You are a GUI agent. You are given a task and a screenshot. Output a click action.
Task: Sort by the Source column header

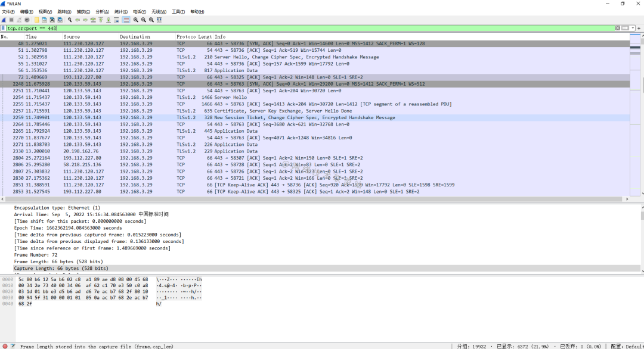pyautogui.click(x=90, y=36)
